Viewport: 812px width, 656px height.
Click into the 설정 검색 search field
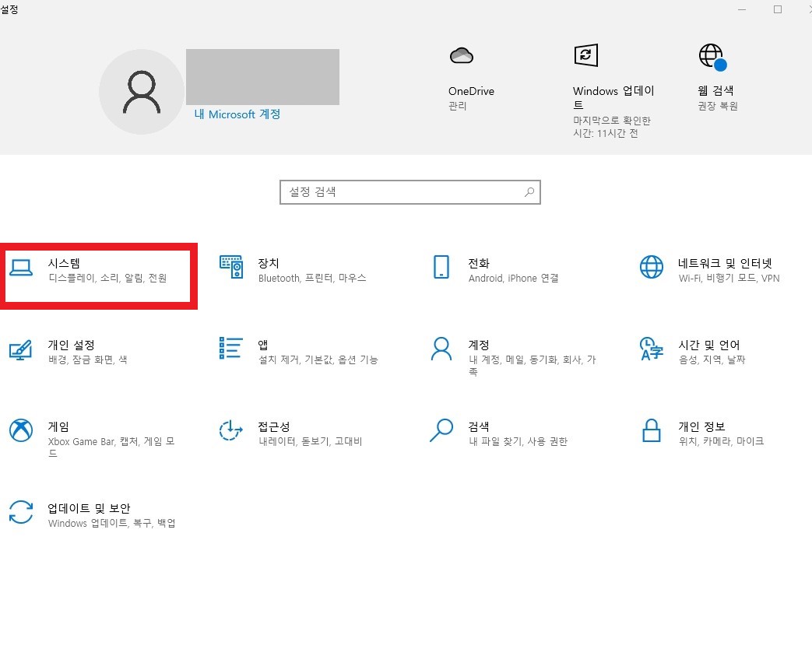tap(410, 192)
